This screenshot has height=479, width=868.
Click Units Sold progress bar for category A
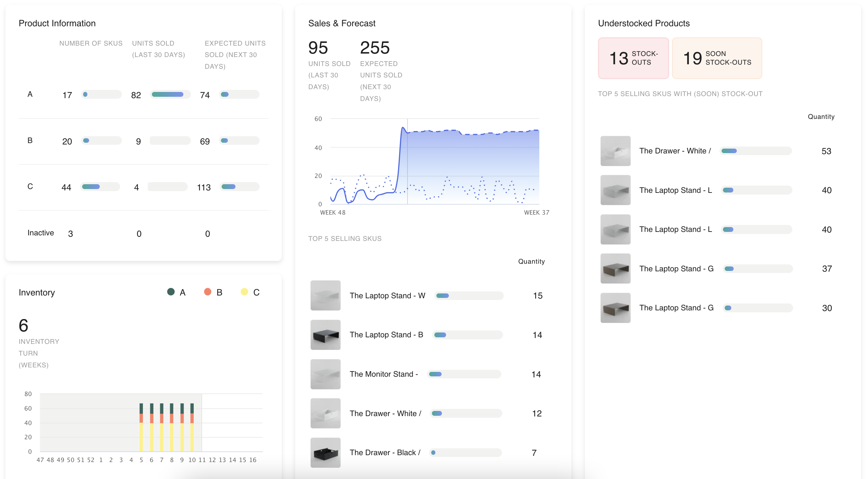pyautogui.click(x=170, y=94)
